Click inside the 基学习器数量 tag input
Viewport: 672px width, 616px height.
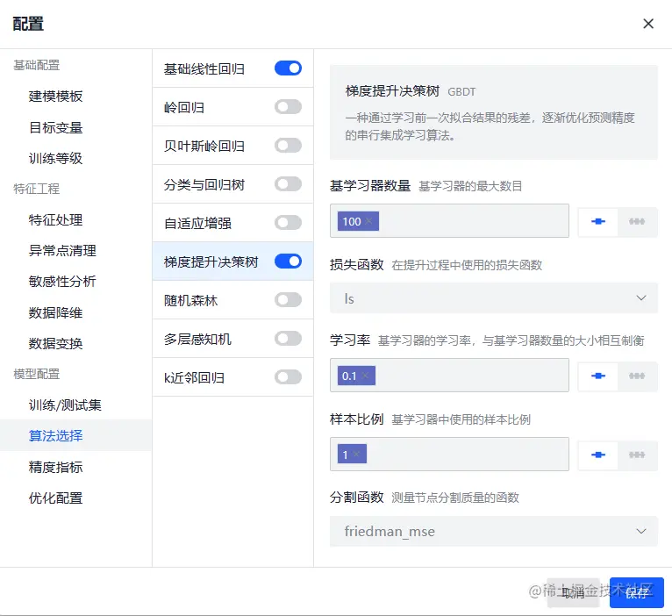click(449, 221)
